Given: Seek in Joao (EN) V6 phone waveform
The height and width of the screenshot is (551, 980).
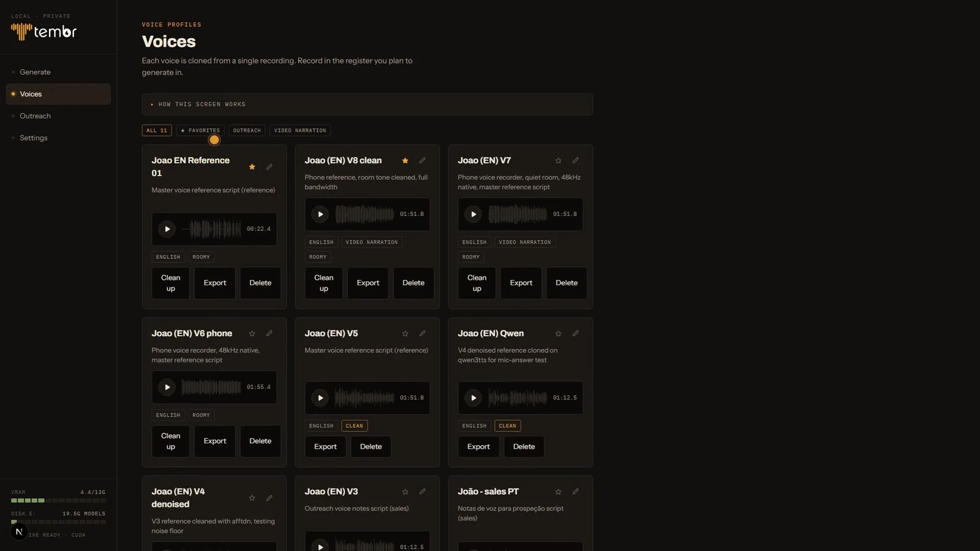Looking at the screenshot, I should (211, 387).
